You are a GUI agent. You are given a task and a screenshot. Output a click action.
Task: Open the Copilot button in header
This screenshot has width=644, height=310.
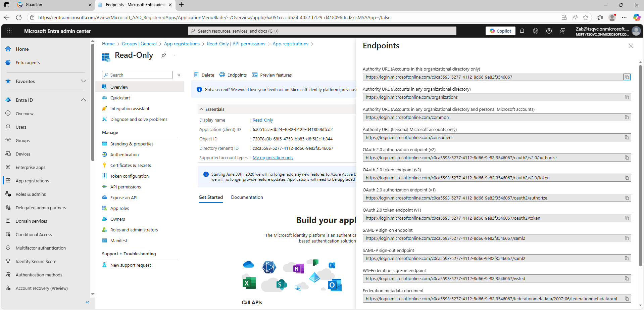[x=500, y=31]
